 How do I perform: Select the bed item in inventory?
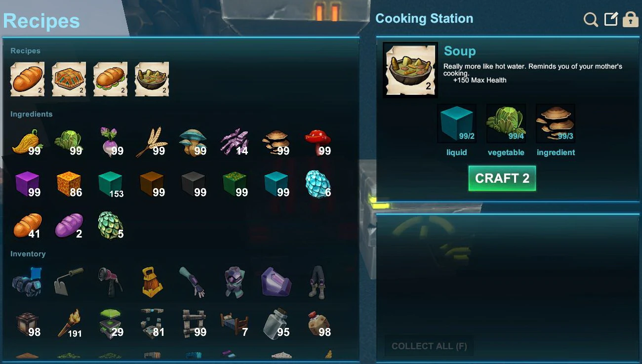[235, 324]
